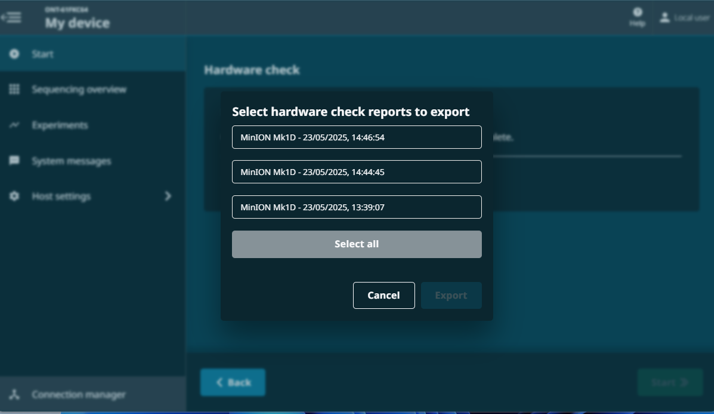Click the Host settings gear icon

pos(14,196)
